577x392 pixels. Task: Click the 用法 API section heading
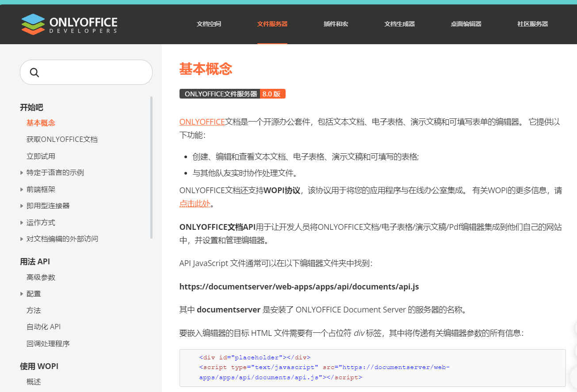click(x=35, y=261)
